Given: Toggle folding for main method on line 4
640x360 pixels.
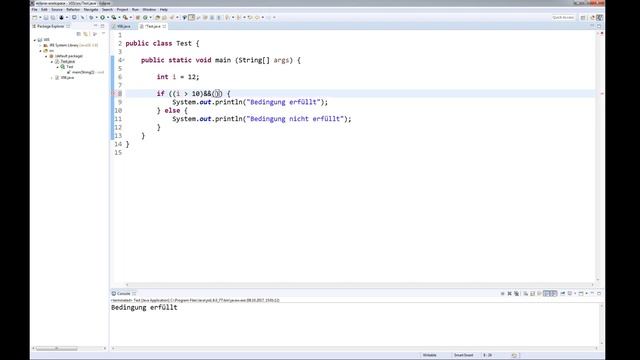Looking at the screenshot, I should point(124,60).
